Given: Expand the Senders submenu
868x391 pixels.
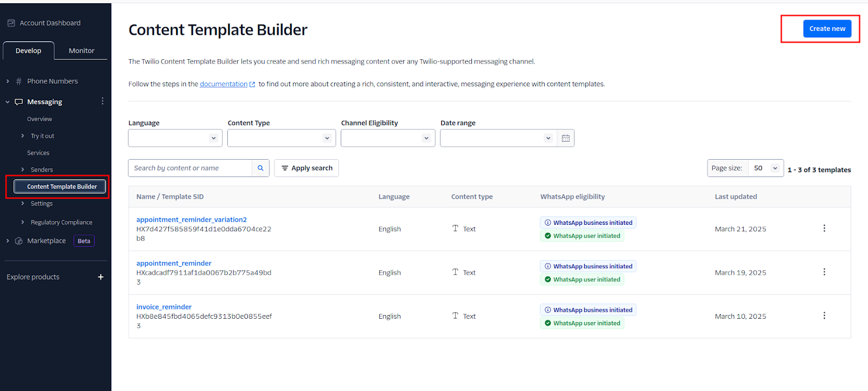Looking at the screenshot, I should (22, 170).
